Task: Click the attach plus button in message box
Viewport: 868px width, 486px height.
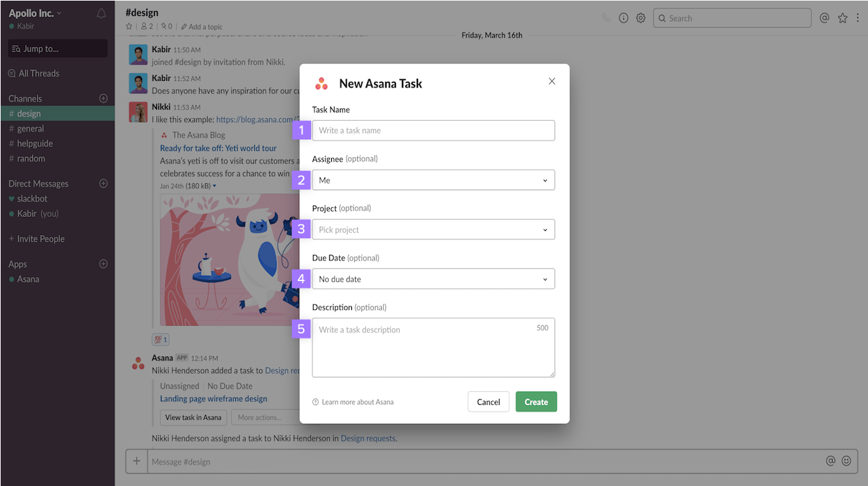Action: tap(136, 461)
